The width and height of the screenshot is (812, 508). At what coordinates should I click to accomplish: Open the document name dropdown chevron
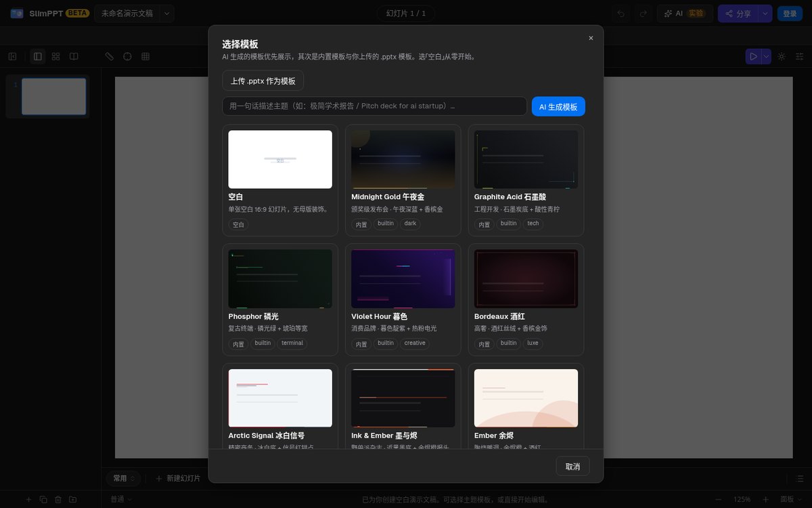(x=166, y=14)
